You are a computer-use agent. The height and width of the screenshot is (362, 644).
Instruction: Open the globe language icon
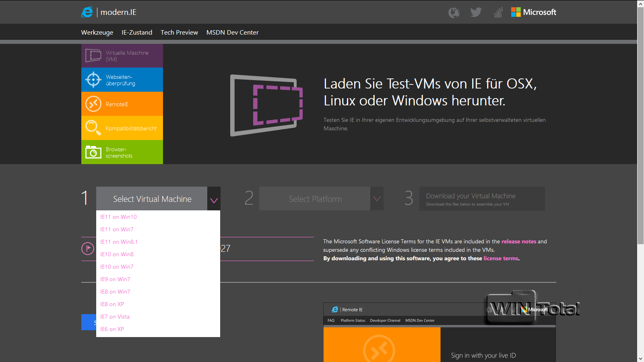[454, 12]
